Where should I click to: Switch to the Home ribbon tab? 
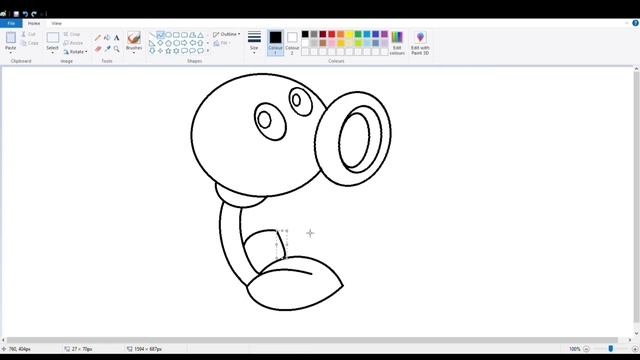click(34, 24)
